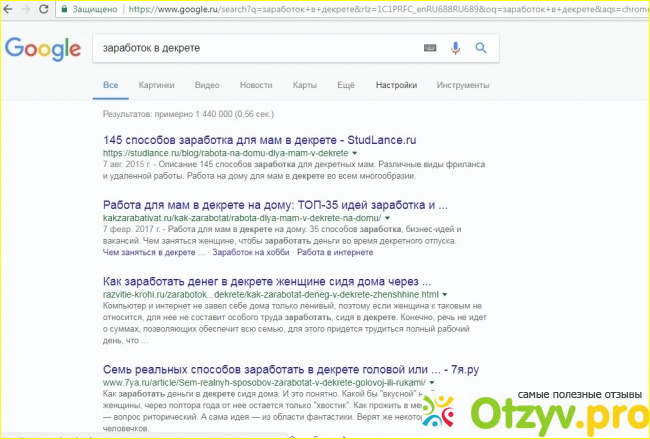650x439 pixels.
Task: Click the blue search magnifier icon
Action: [481, 48]
